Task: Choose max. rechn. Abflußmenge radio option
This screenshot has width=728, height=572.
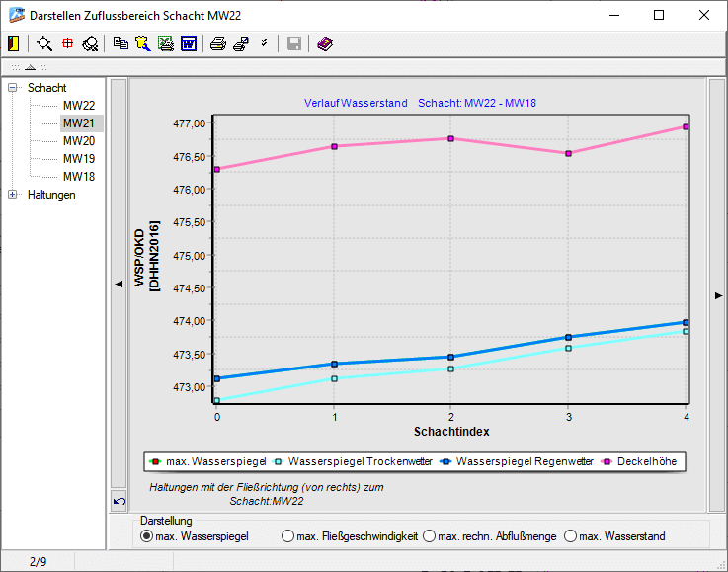Action: [429, 536]
